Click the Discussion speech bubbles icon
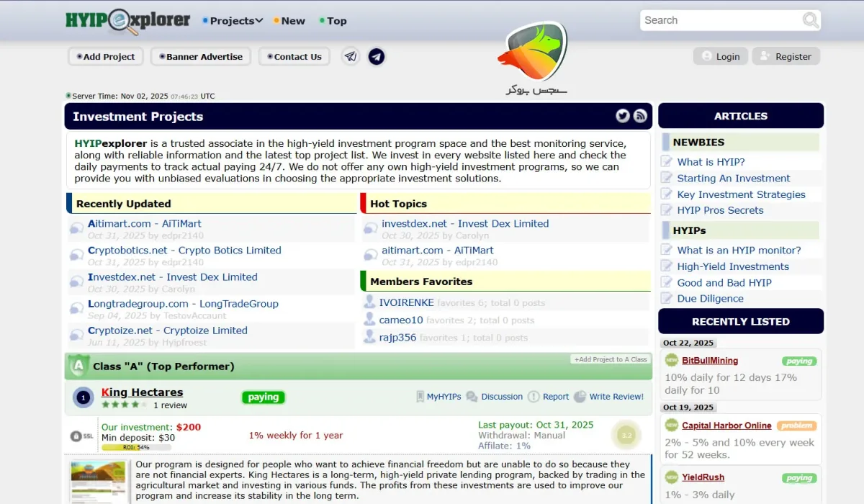 472,397
